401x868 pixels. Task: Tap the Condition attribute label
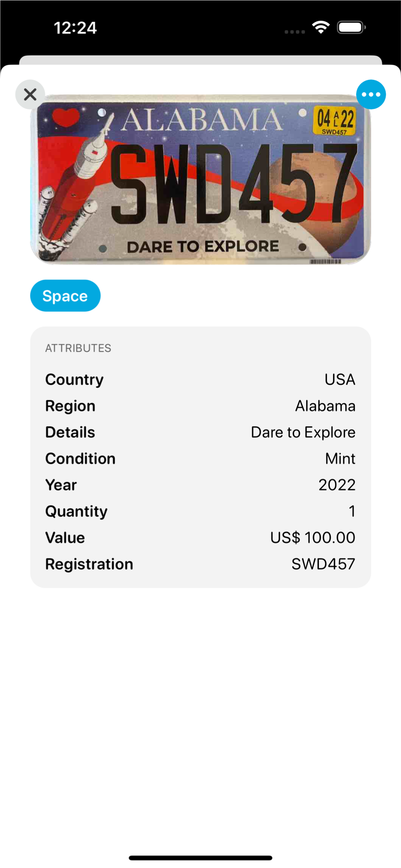point(80,459)
